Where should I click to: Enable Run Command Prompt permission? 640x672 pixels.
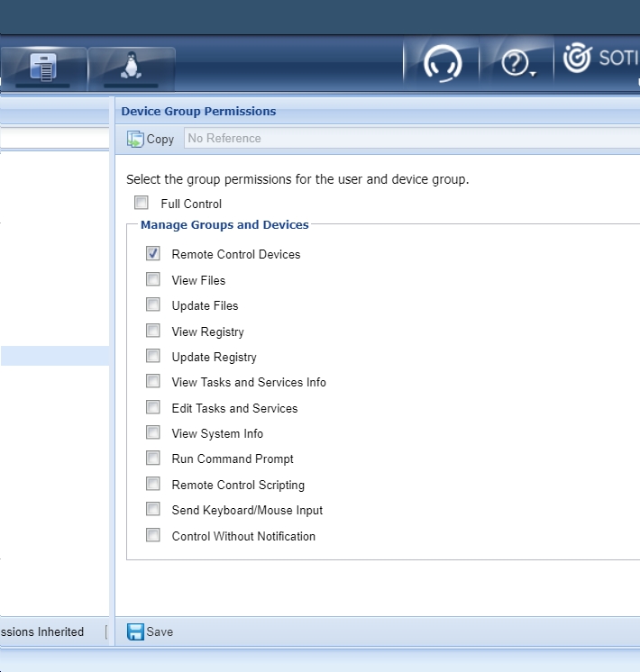tap(153, 458)
